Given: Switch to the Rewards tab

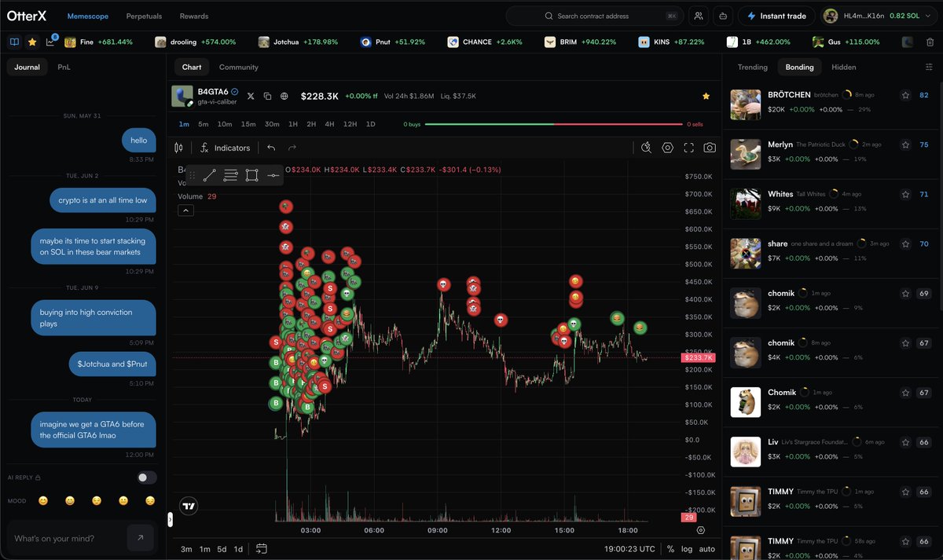Looking at the screenshot, I should point(194,16).
